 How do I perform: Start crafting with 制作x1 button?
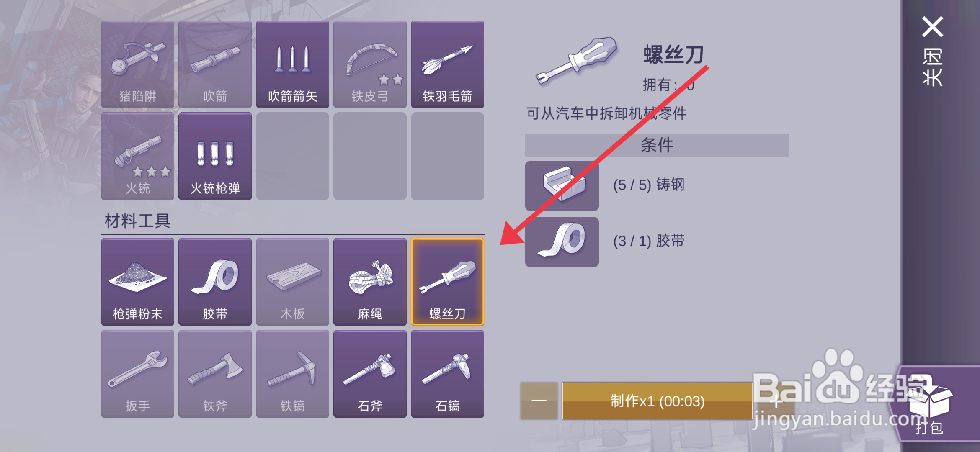(657, 401)
